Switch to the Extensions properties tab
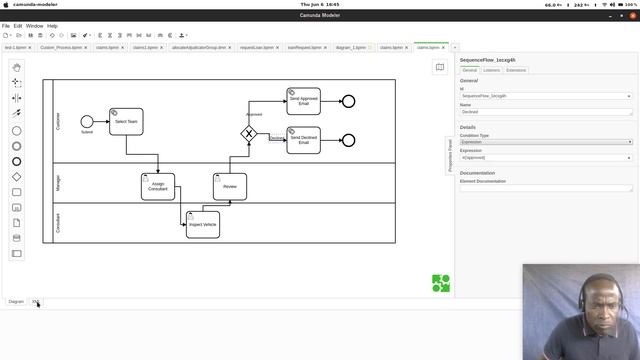Screen dimensions: 640x360 pos(516,70)
